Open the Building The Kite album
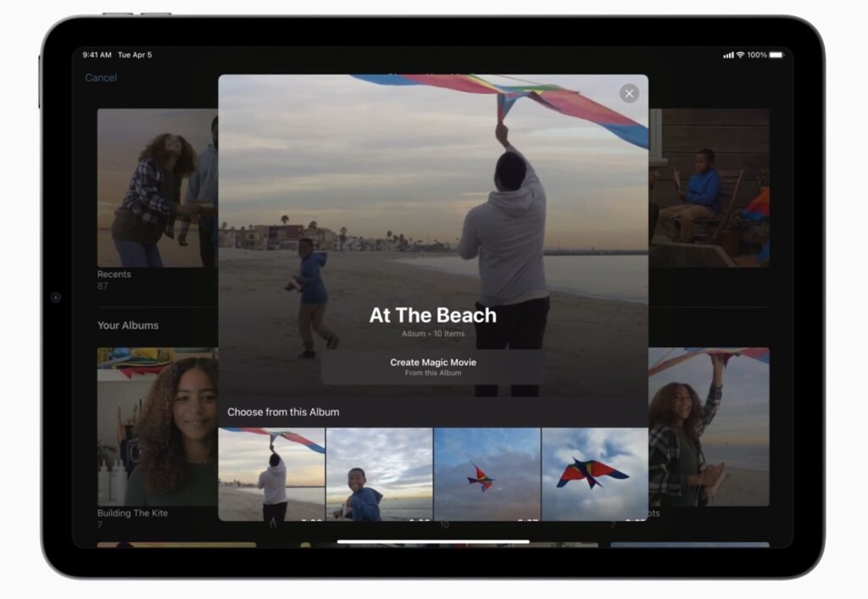The width and height of the screenshot is (868, 599). coord(158,426)
